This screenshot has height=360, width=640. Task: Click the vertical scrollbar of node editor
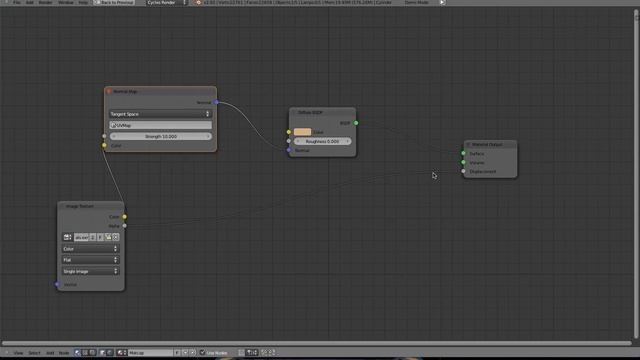click(636, 174)
